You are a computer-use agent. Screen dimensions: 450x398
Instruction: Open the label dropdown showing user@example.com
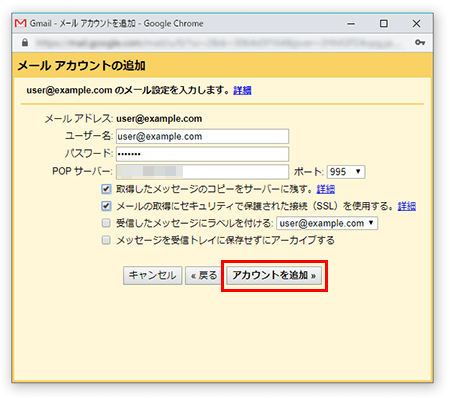[x=327, y=223]
